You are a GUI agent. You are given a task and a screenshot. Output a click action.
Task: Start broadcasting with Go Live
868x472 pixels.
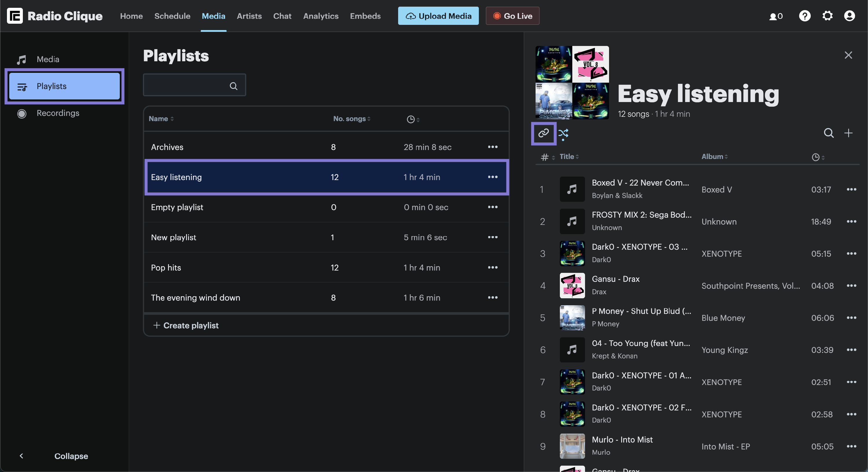pyautogui.click(x=512, y=16)
